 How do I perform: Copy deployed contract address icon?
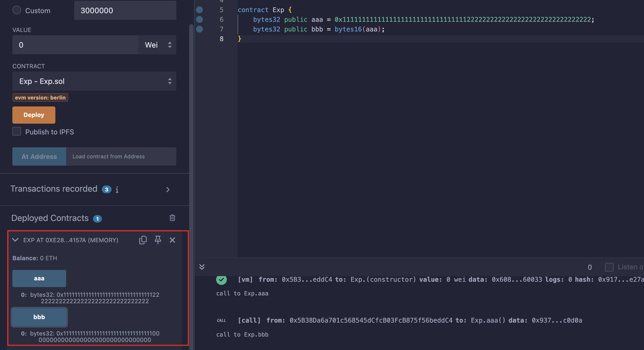point(143,240)
